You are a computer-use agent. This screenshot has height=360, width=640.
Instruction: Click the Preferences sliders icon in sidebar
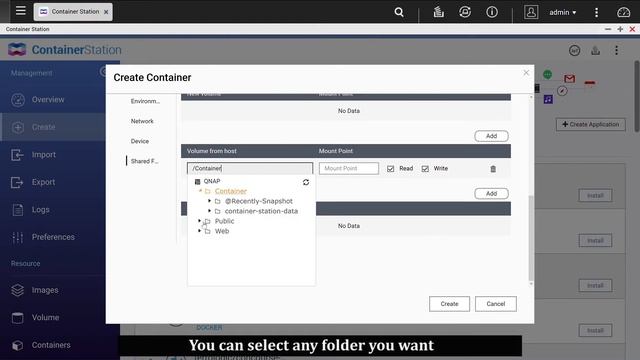tap(18, 237)
